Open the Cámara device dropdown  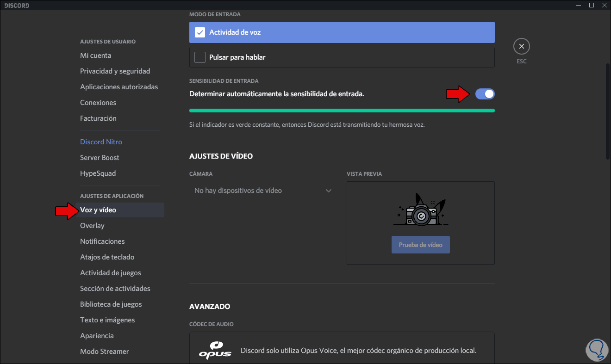(x=263, y=191)
